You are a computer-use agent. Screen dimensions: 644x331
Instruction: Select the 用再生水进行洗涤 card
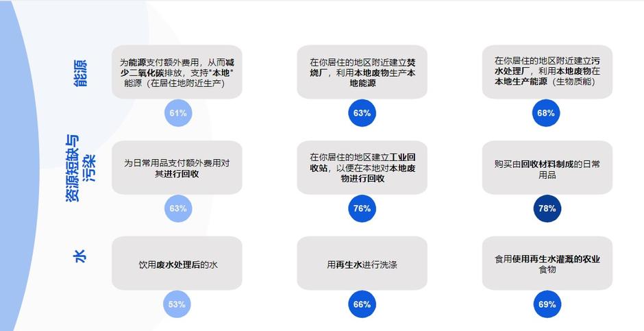tap(362, 263)
